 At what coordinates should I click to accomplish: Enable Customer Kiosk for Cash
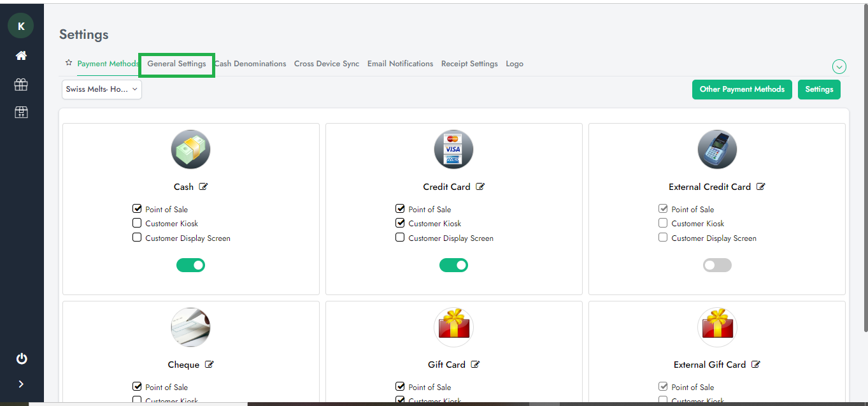click(x=137, y=223)
